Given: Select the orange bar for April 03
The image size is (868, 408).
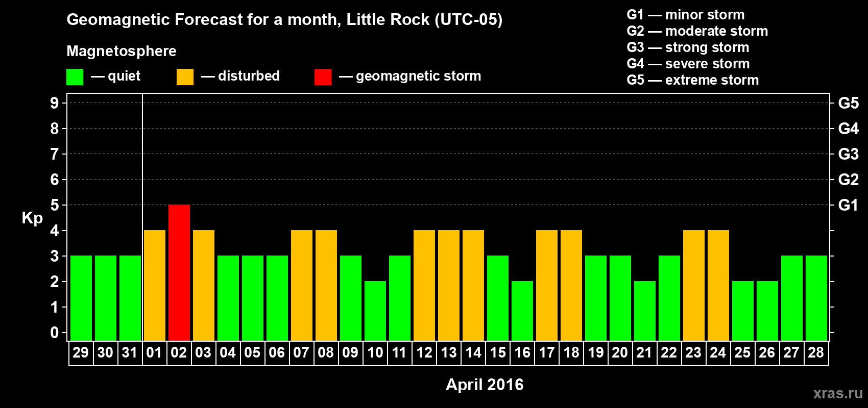Looking at the screenshot, I should 204,286.
